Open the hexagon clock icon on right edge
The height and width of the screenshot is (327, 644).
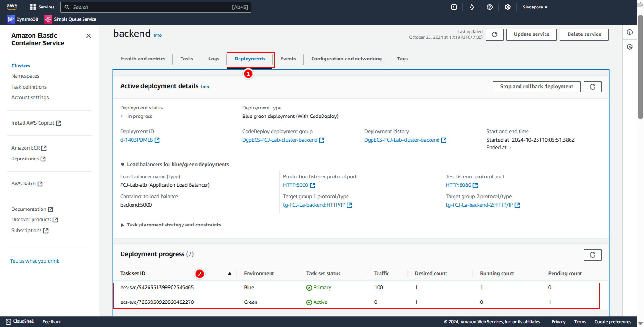[630, 47]
